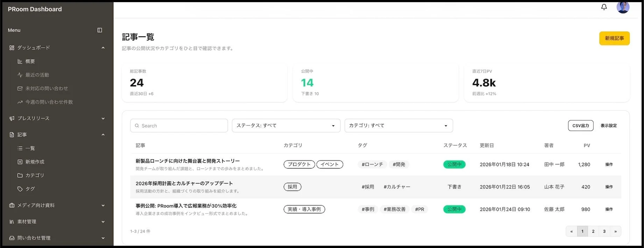The image size is (644, 248).
Task: Click 操作 for the 2026年採用計画 row
Action: click(609, 187)
